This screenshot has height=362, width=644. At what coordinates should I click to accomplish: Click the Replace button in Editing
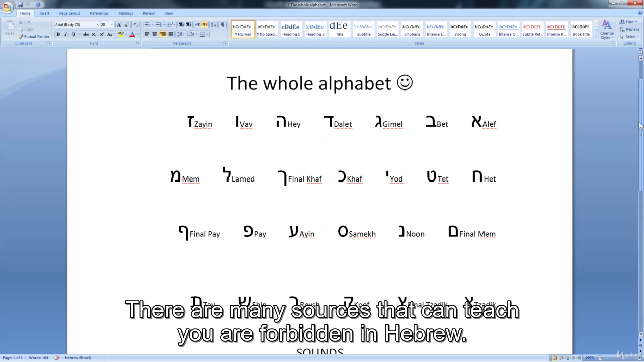[x=629, y=29]
